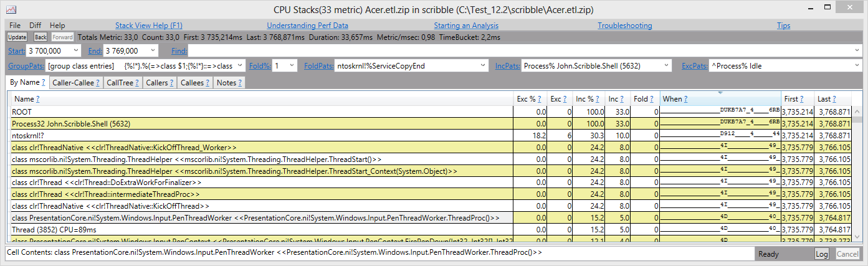
Task: Select the clr!Thread::intermediateThreadProc row
Action: pos(430,194)
